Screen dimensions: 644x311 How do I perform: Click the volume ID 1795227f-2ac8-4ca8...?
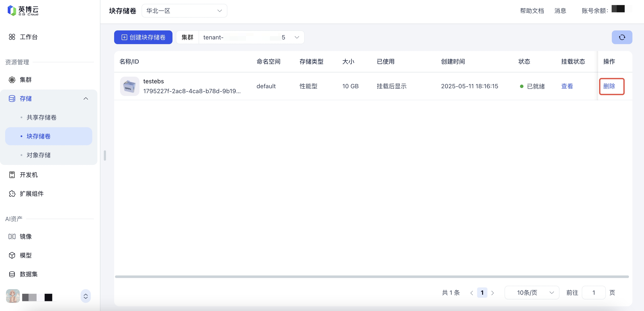[192, 91]
